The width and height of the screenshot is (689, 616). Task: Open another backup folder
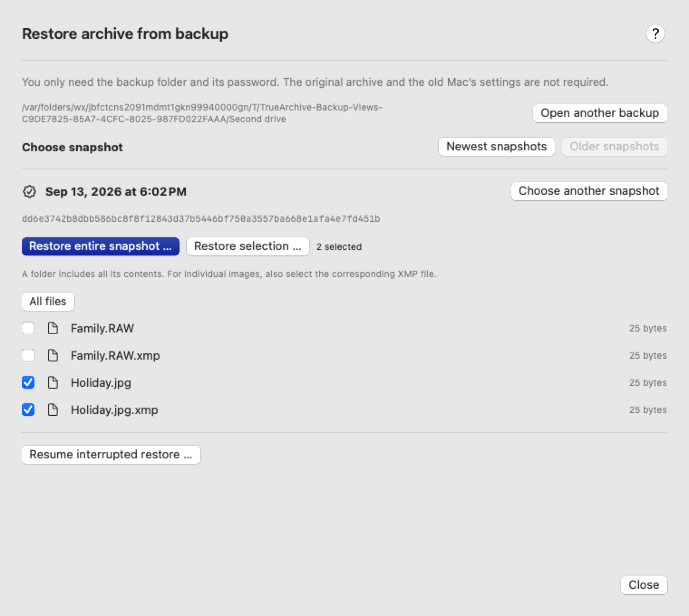click(x=600, y=113)
